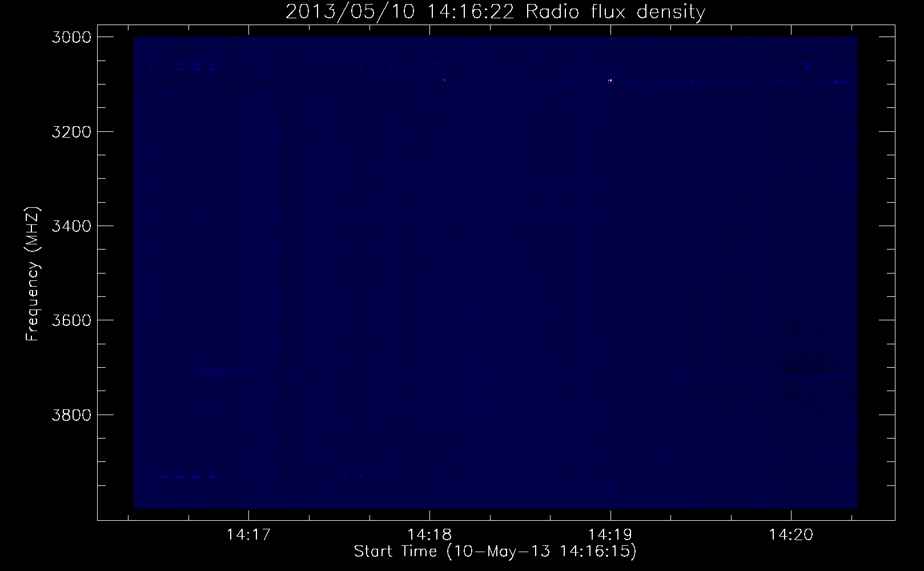Click the 14:17 time tick label
Viewport: 924px width, 571px height.
248,535
